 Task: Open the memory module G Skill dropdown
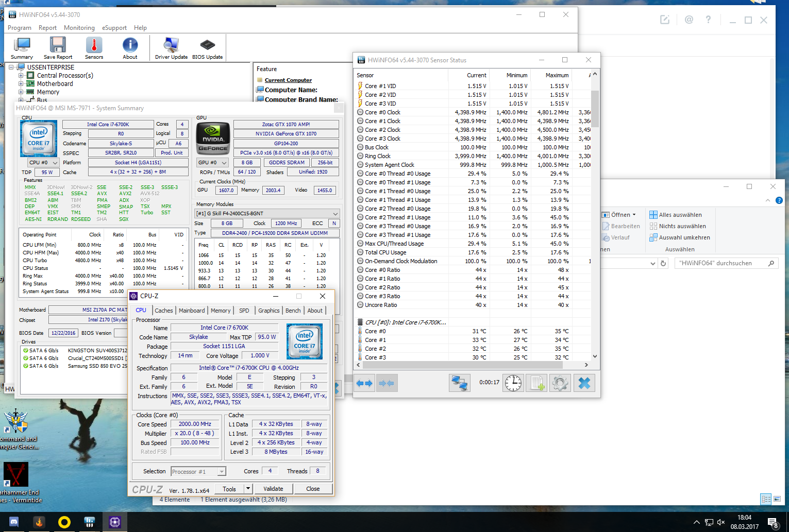[267, 213]
